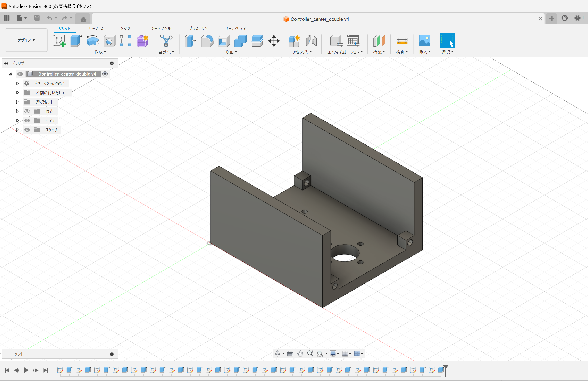Click the Fillet tool icon

(x=207, y=41)
